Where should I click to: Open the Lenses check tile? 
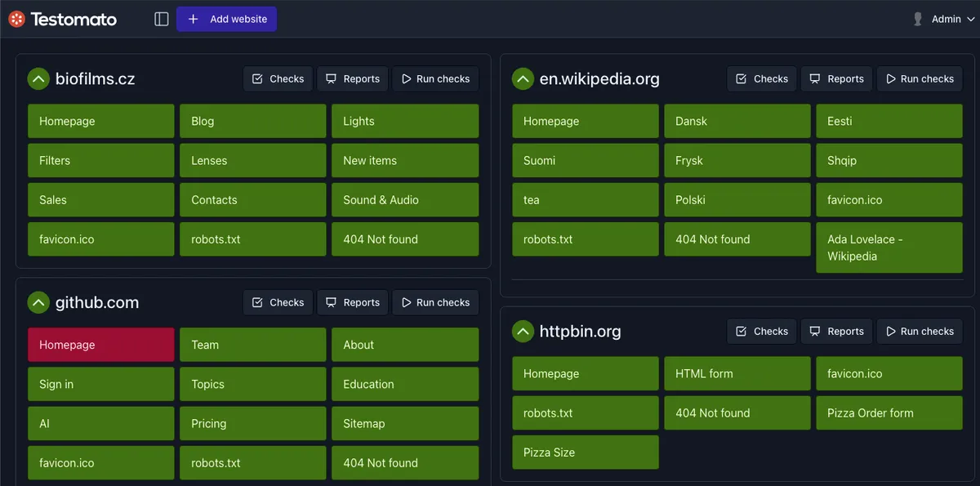[x=253, y=161]
